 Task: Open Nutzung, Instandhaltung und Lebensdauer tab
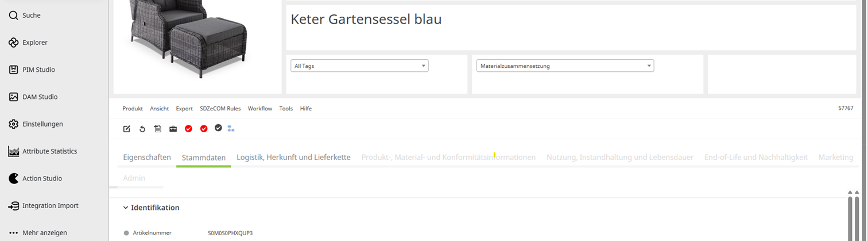pos(620,157)
